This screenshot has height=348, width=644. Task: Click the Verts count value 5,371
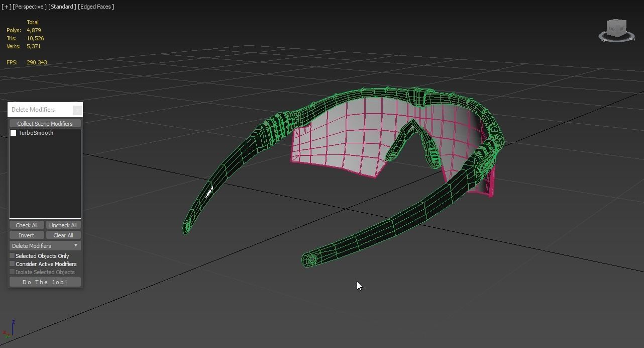(34, 46)
